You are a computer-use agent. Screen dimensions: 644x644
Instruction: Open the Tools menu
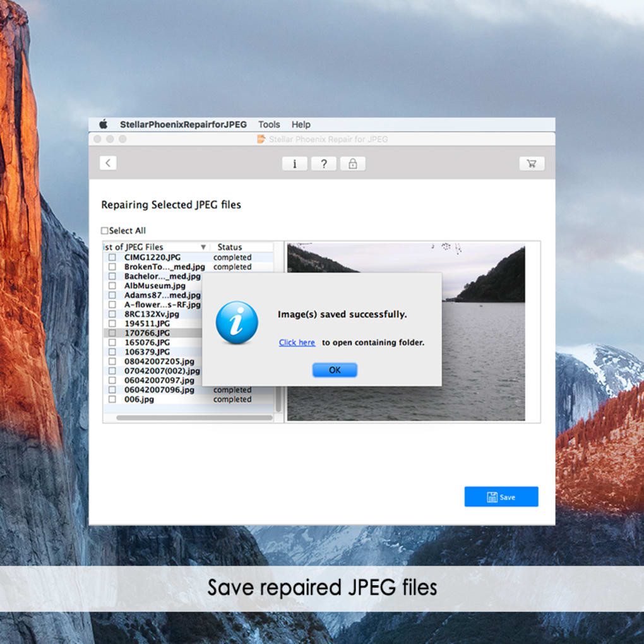pos(269,124)
